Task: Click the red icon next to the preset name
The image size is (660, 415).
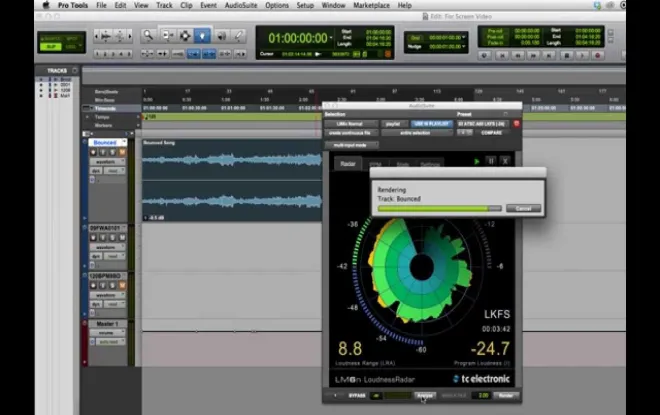Action: 516,124
